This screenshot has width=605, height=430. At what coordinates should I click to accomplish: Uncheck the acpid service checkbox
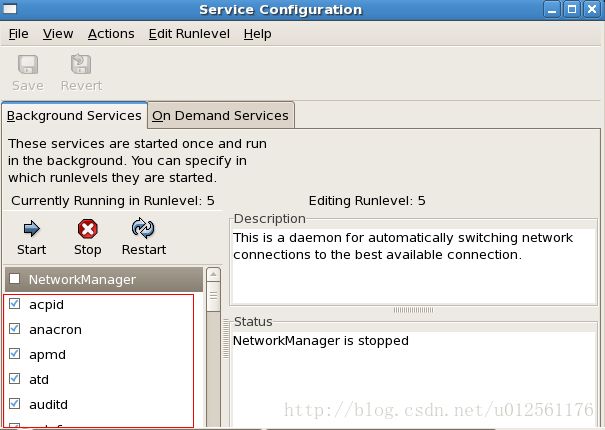pyautogui.click(x=15, y=304)
